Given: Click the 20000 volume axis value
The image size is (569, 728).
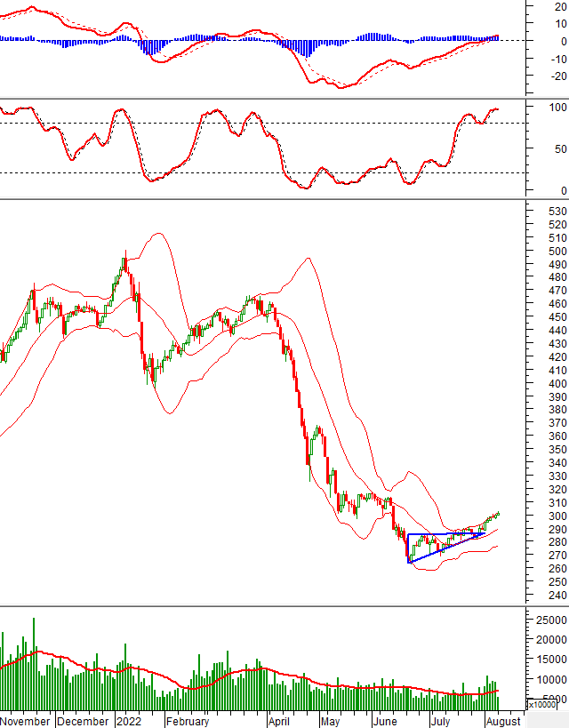Looking at the screenshot, I should (x=551, y=640).
